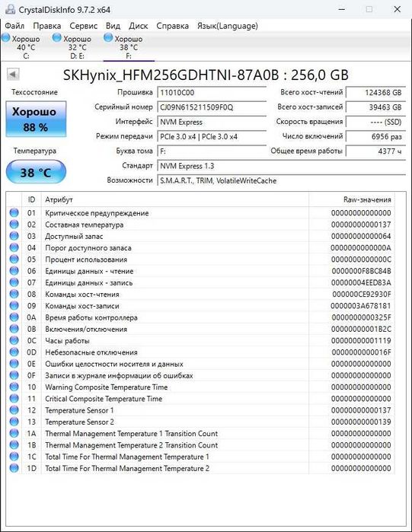Click status icon for Temperature Sensor 2
The height and width of the screenshot is (532, 412).
click(x=14, y=422)
